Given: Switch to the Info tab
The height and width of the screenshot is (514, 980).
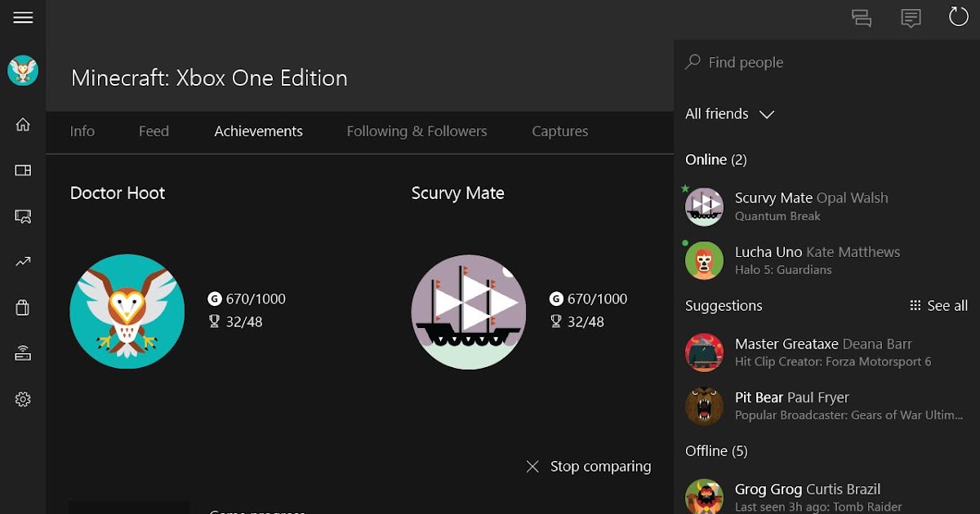Looking at the screenshot, I should (82, 131).
